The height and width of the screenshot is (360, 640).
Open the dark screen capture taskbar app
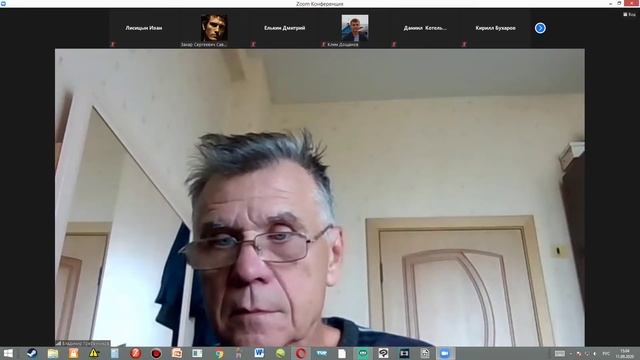click(404, 353)
